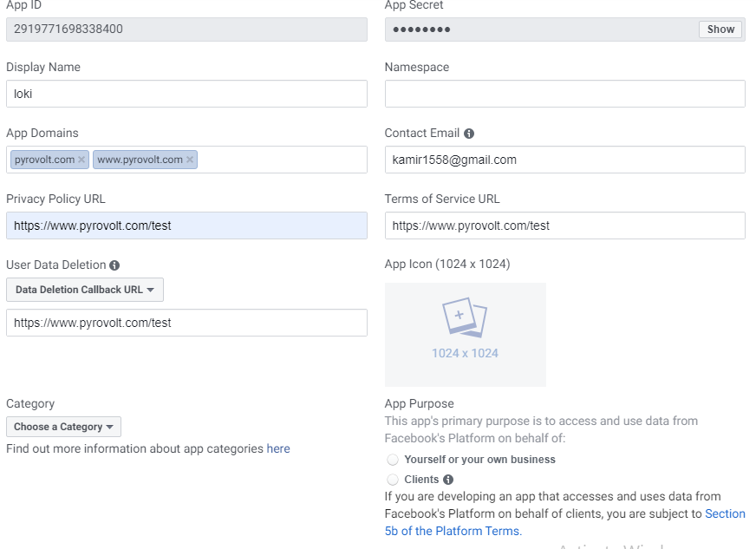
Task: Expand the Choose a Category dropdown
Action: pyautogui.click(x=63, y=427)
